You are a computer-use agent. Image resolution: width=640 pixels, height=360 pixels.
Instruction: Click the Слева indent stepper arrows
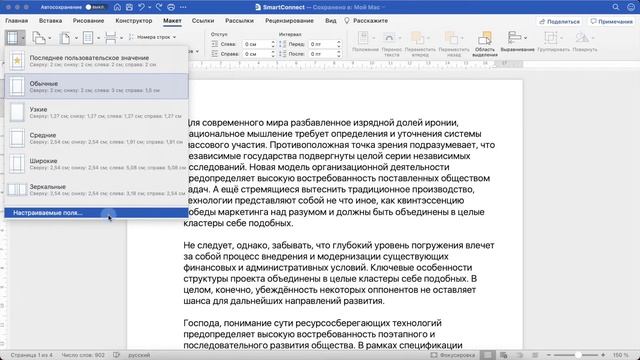pyautogui.click(x=273, y=44)
